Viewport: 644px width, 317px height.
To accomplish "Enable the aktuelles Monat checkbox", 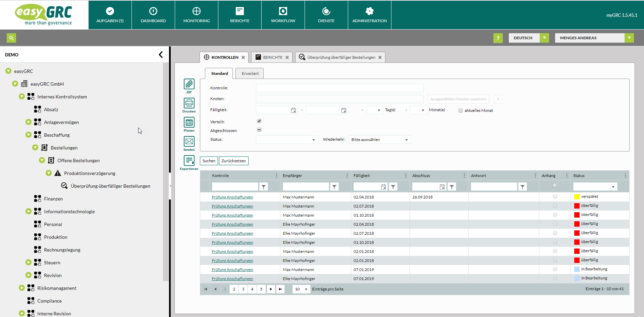I will [x=461, y=110].
